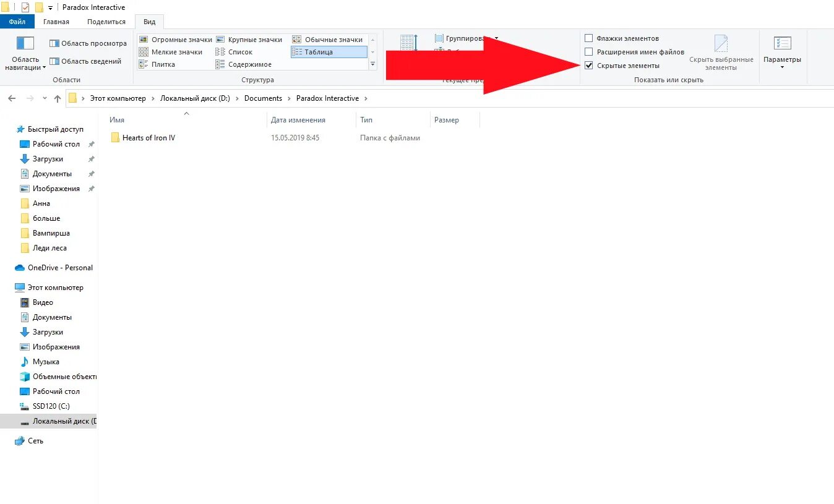Switch layout to Список
This screenshot has width=834, height=504.
click(x=234, y=52)
